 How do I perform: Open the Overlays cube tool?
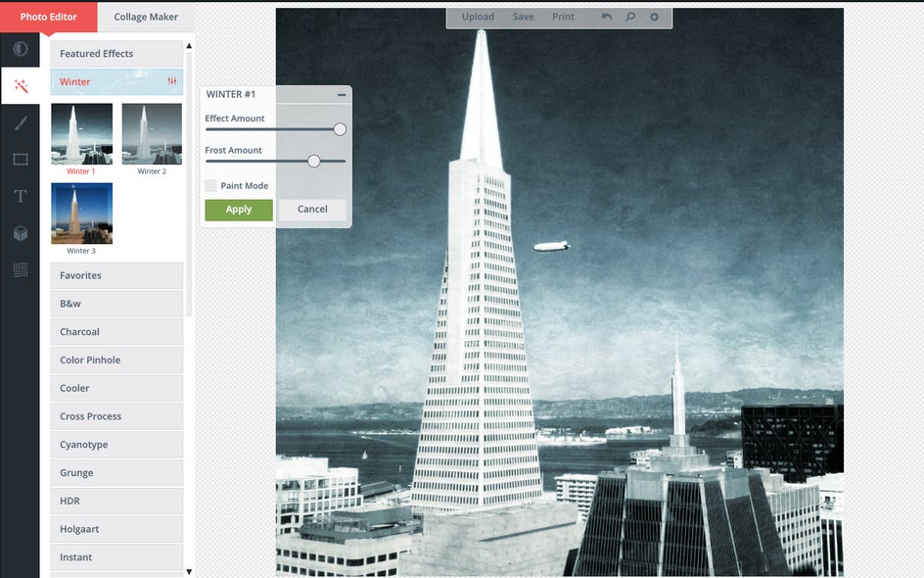(x=21, y=233)
